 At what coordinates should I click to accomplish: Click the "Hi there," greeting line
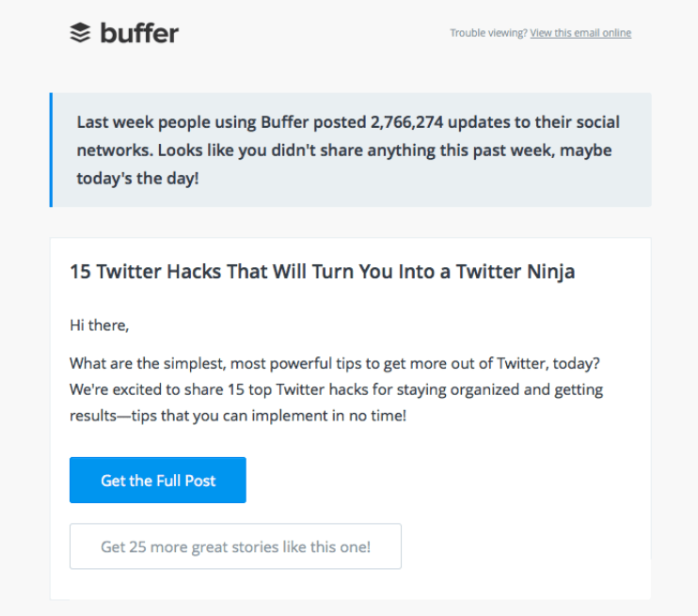[99, 325]
